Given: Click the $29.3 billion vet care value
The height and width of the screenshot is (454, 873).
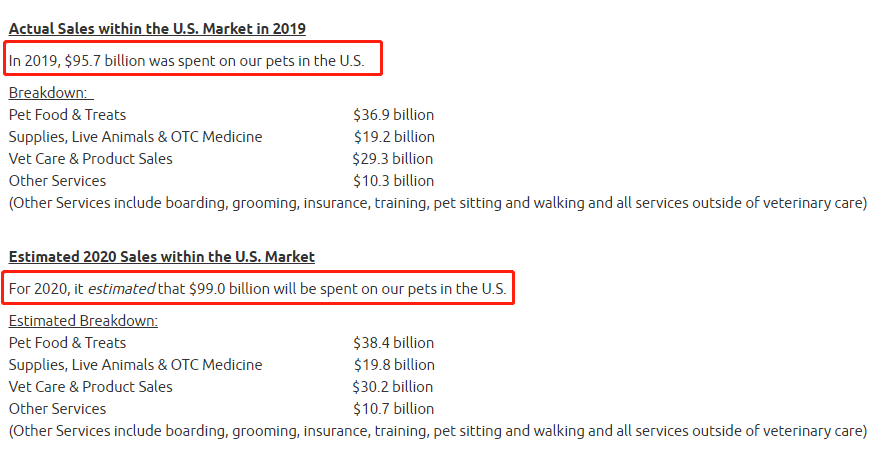Looking at the screenshot, I should click(393, 159).
